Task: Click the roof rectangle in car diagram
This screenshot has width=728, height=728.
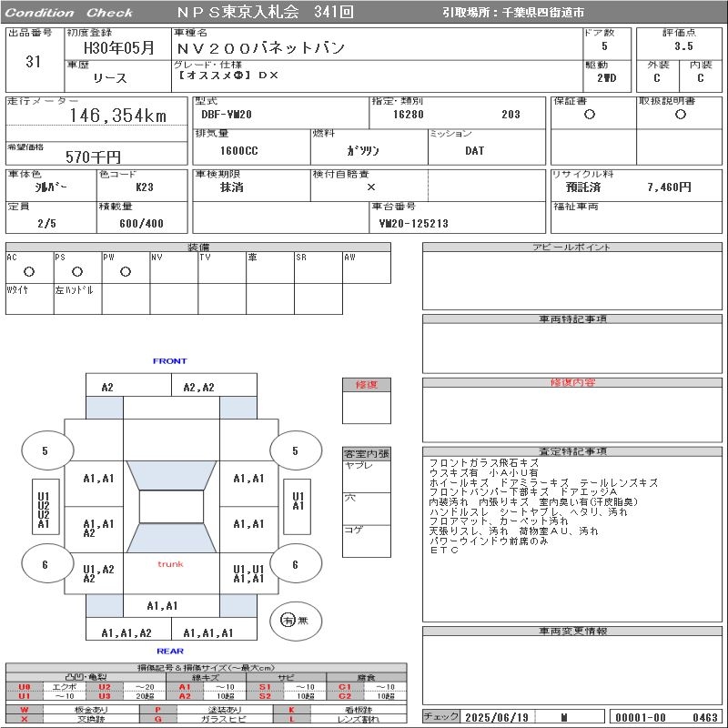Action: coord(170,507)
